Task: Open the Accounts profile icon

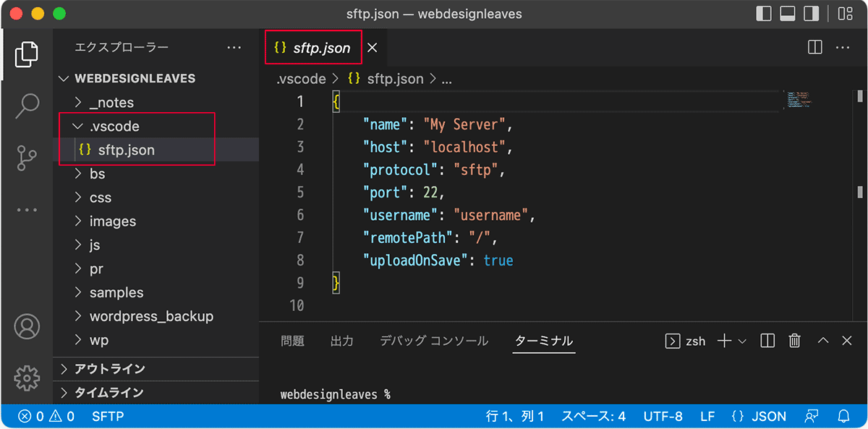Action: (x=27, y=326)
